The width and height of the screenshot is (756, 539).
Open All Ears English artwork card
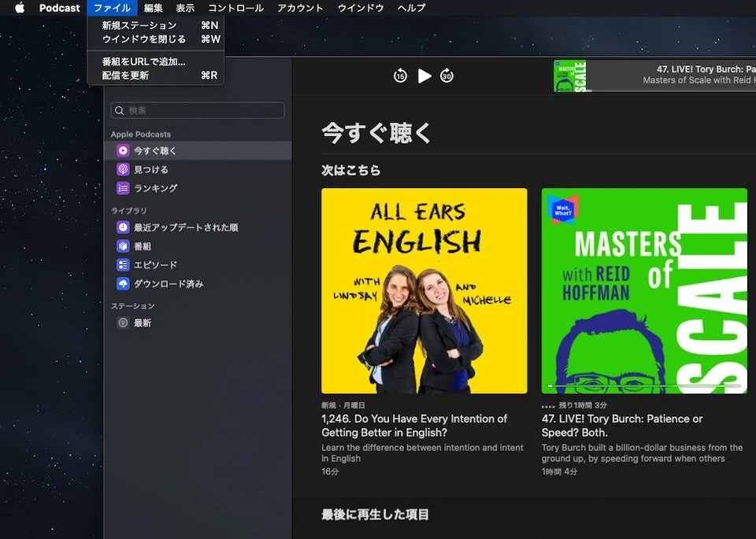[x=424, y=291]
